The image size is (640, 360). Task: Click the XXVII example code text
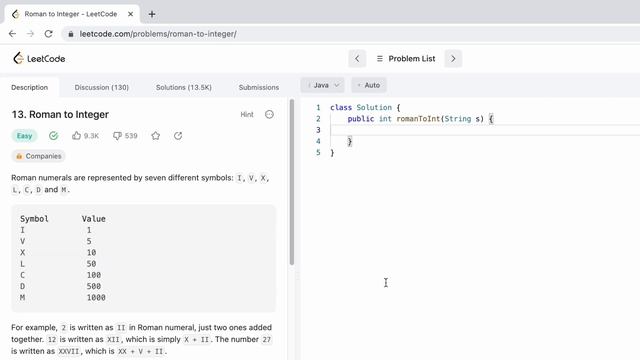[68, 351]
